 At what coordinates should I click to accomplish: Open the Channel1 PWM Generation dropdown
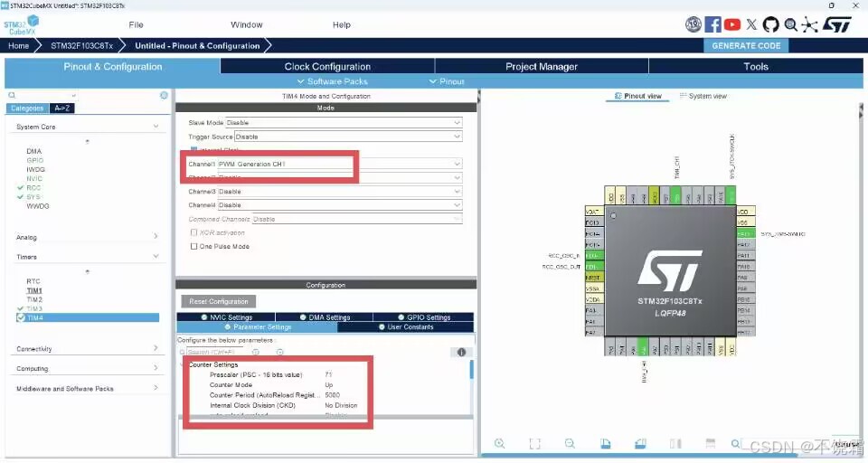(340, 164)
